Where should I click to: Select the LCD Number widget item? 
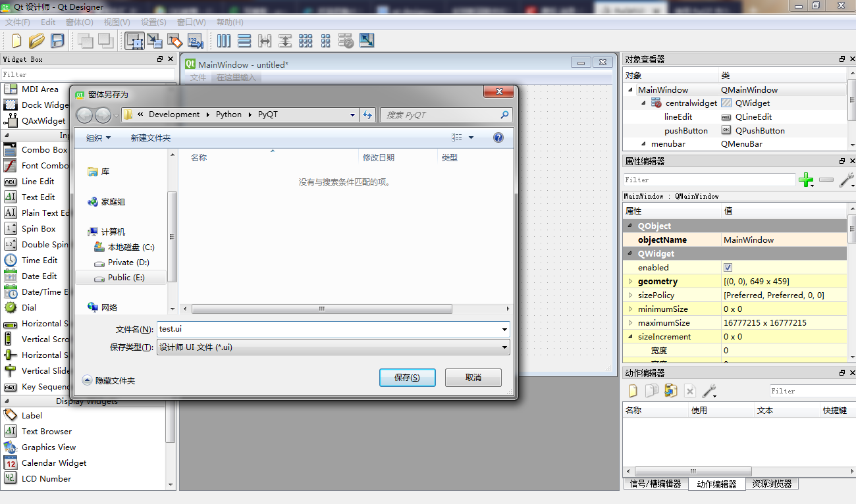point(46,479)
